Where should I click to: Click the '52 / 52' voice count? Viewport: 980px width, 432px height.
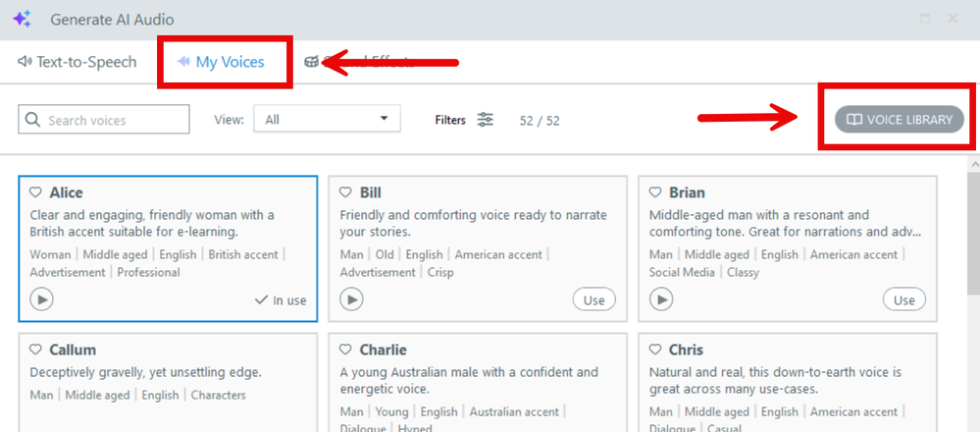point(540,121)
